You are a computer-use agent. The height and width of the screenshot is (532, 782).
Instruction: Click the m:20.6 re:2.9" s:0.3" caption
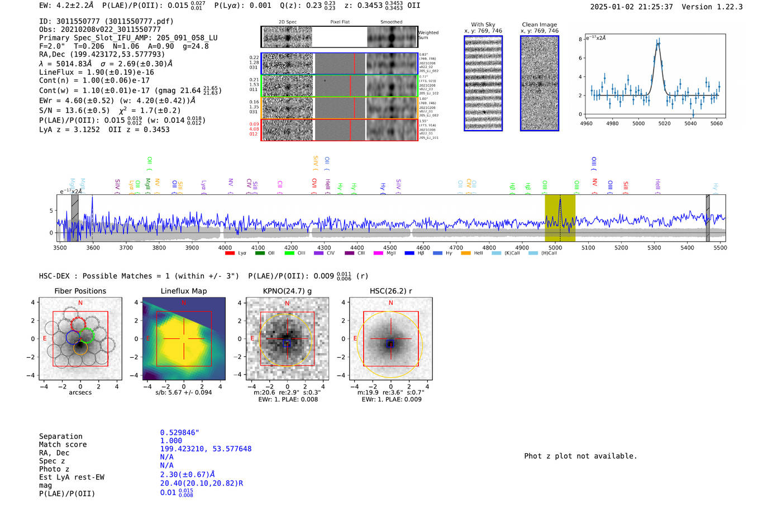287,392
